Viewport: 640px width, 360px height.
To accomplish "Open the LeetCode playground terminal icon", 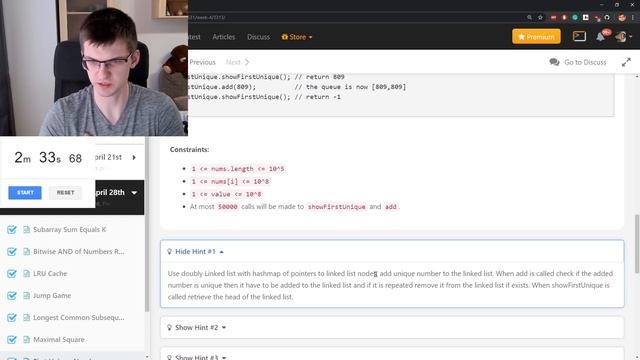I will pyautogui.click(x=579, y=36).
